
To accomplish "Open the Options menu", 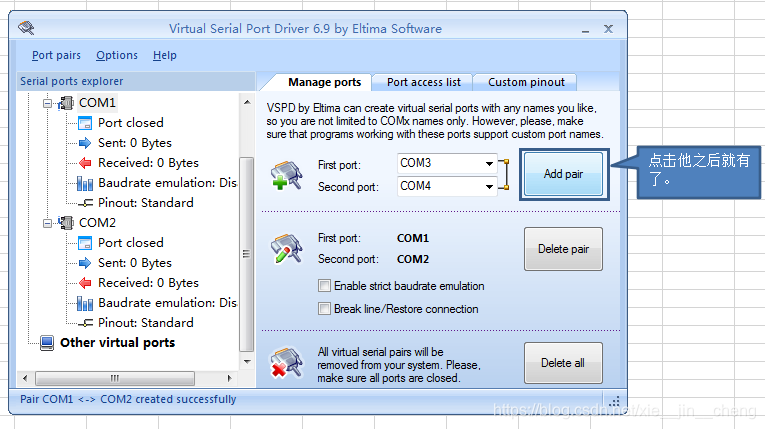I will click(x=117, y=55).
